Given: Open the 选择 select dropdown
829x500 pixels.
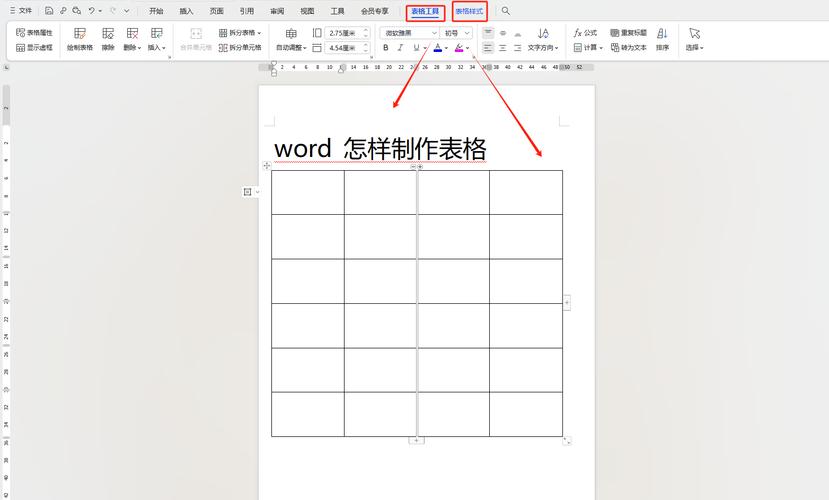Looking at the screenshot, I should (695, 48).
